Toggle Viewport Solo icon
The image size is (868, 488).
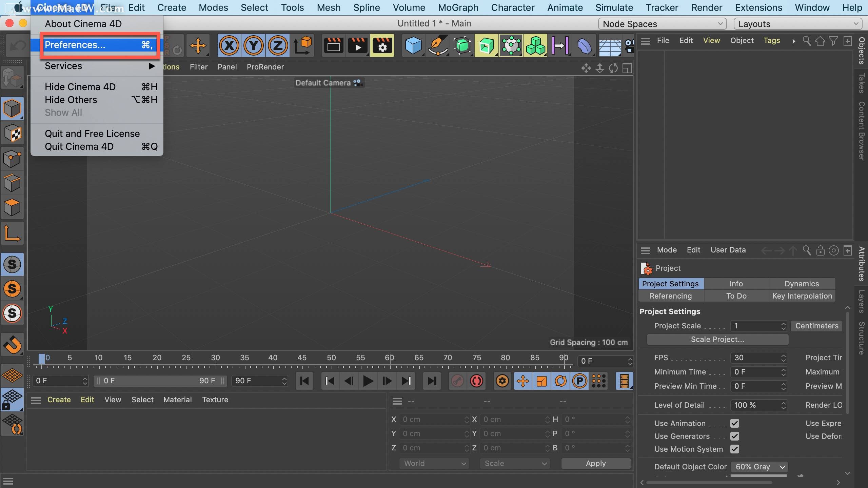click(12, 264)
